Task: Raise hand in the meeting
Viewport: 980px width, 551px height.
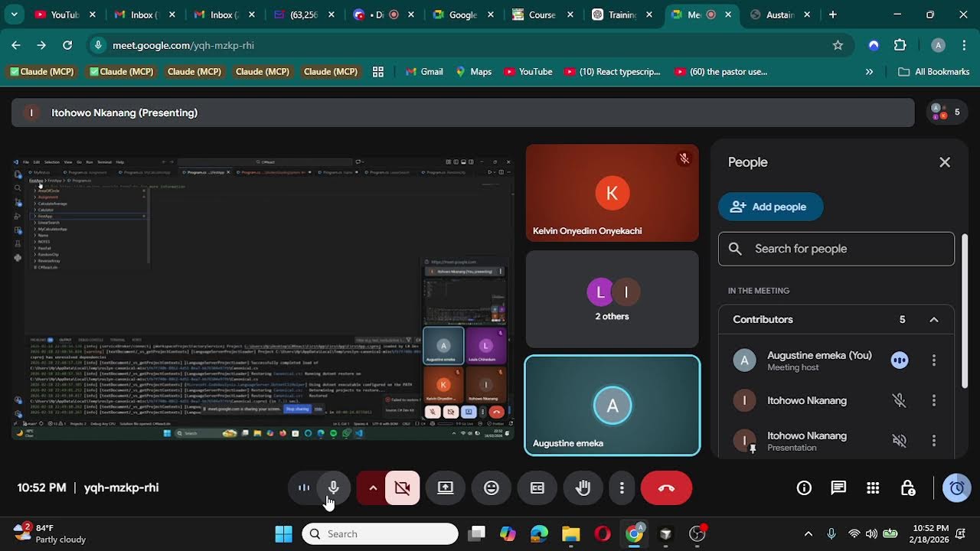Action: point(583,487)
